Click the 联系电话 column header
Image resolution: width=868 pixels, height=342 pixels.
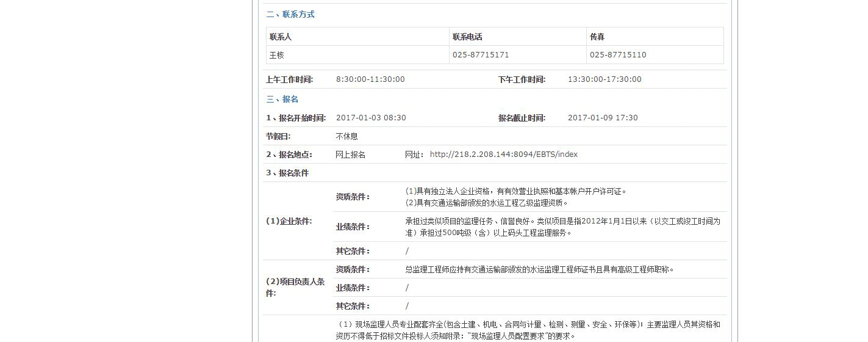467,37
